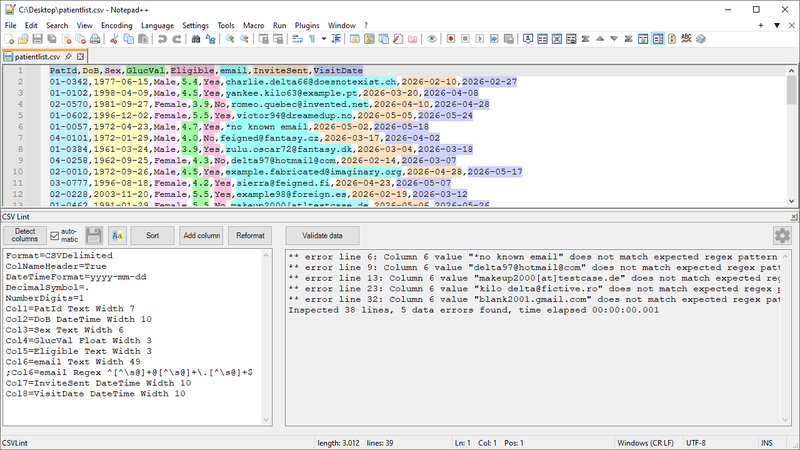Screen dimensions: 800x450
Task: Open the tab list dropdown triangle at menu bar right
Action: tap(777, 26)
